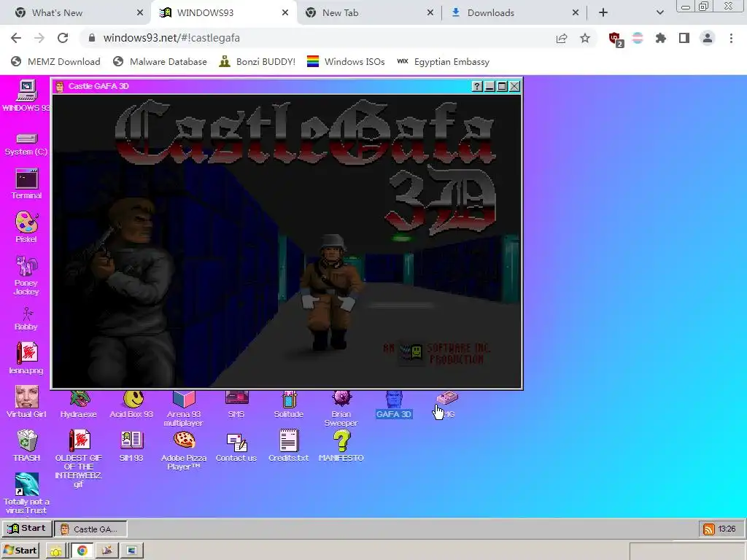
Task: Open the folder icon on host taskbar
Action: 55,551
